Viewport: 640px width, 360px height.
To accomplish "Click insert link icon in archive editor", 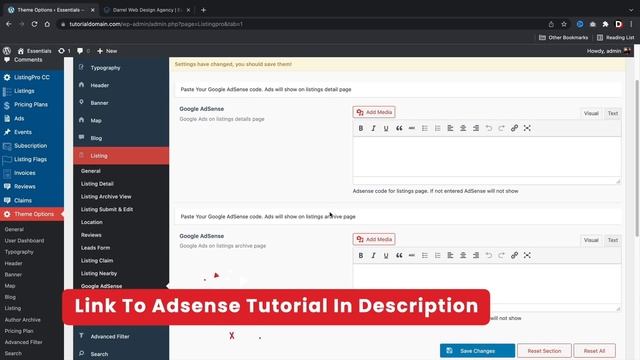I will (x=514, y=256).
